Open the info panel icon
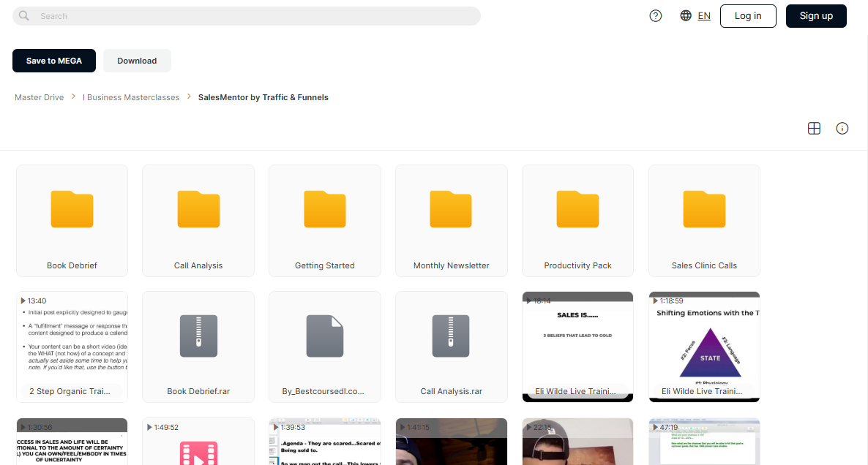The height and width of the screenshot is (465, 868). (x=842, y=128)
